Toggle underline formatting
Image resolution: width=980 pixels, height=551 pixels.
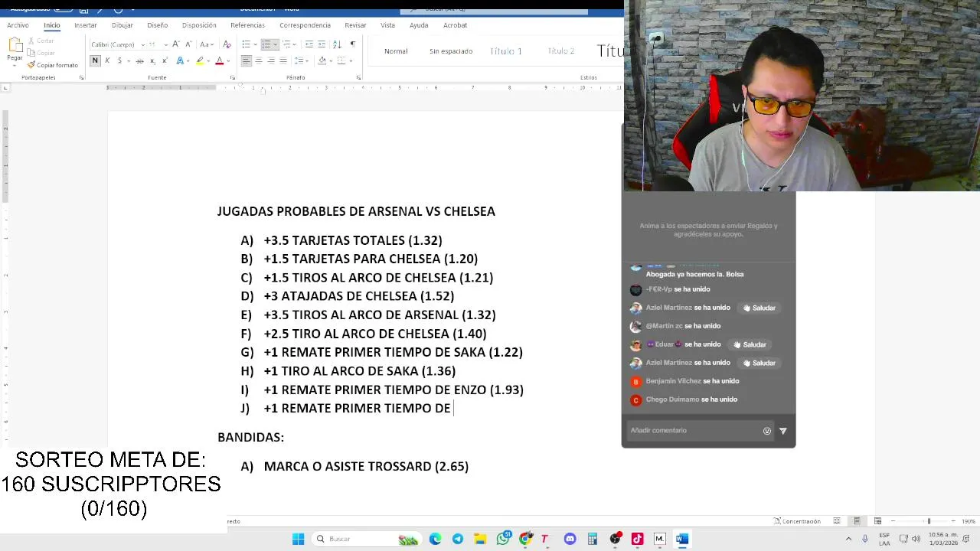pyautogui.click(x=119, y=60)
